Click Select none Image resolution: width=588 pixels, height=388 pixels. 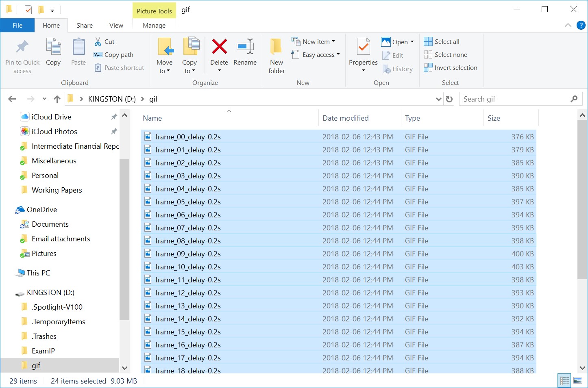click(445, 54)
